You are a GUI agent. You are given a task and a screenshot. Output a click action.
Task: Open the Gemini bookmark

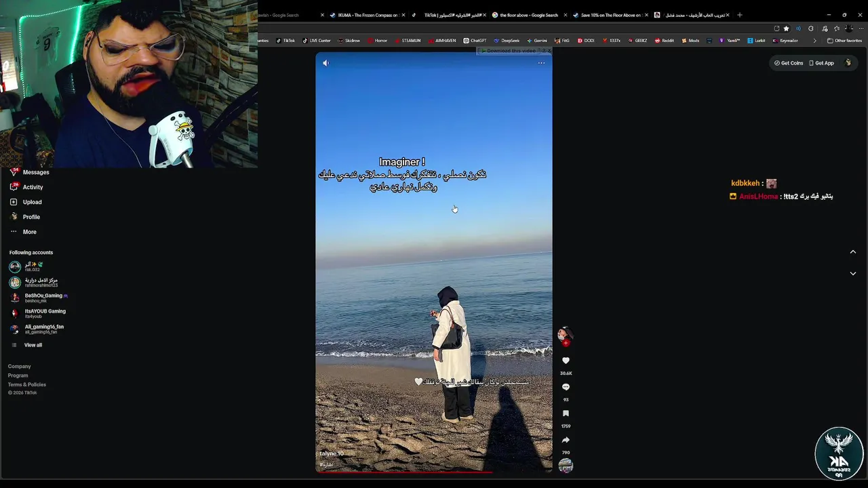click(x=537, y=41)
